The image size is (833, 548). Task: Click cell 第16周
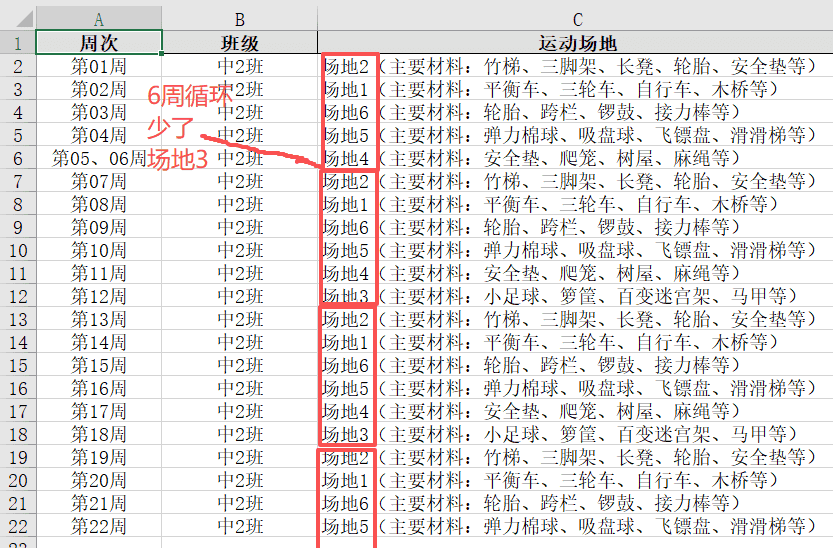(99, 388)
